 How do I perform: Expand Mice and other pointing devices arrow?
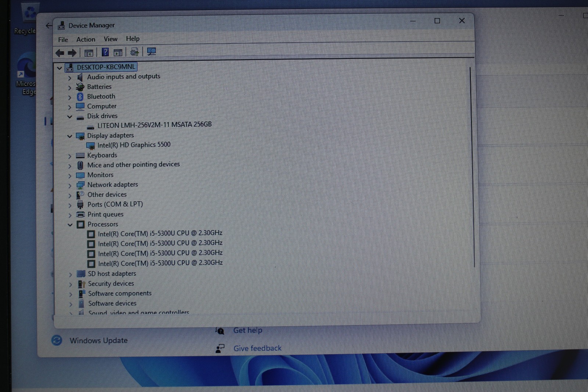point(70,166)
